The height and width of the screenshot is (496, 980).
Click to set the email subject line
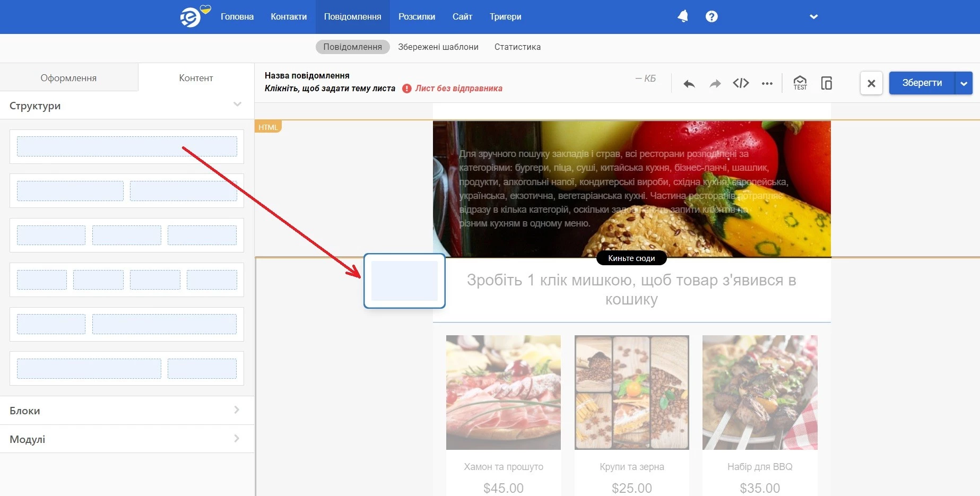(x=330, y=89)
